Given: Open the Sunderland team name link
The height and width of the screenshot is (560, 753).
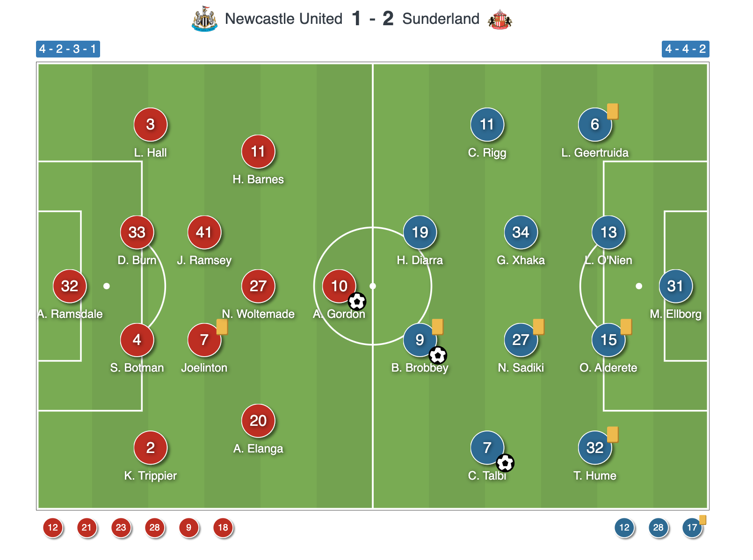Looking at the screenshot, I should tap(441, 19).
